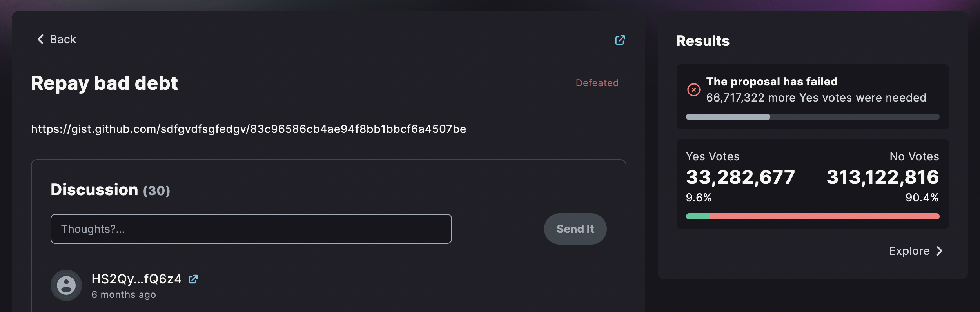
Task: Open proposal in explorer via top external-link icon
Action: (620, 40)
